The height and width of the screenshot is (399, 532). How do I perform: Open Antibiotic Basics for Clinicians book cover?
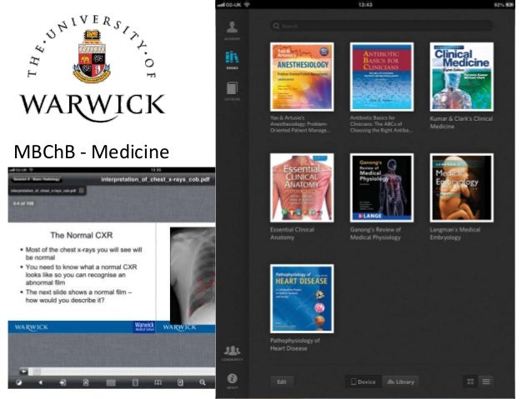(x=382, y=77)
